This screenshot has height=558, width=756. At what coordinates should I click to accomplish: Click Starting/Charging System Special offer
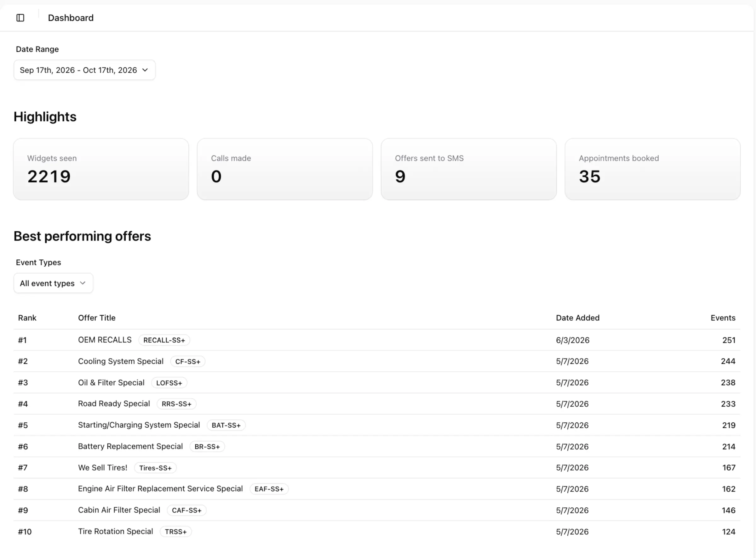[x=139, y=425]
